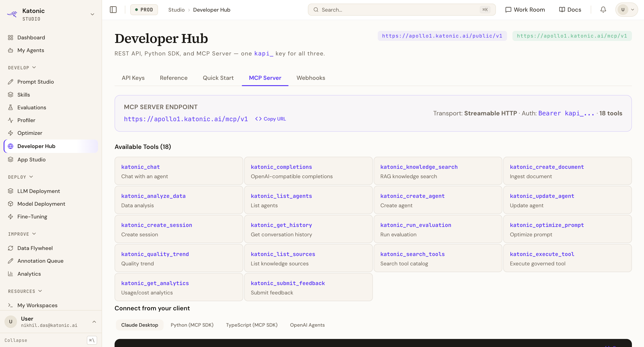Click the Copy URL code brackets icon
This screenshot has height=347, width=644.
258,119
